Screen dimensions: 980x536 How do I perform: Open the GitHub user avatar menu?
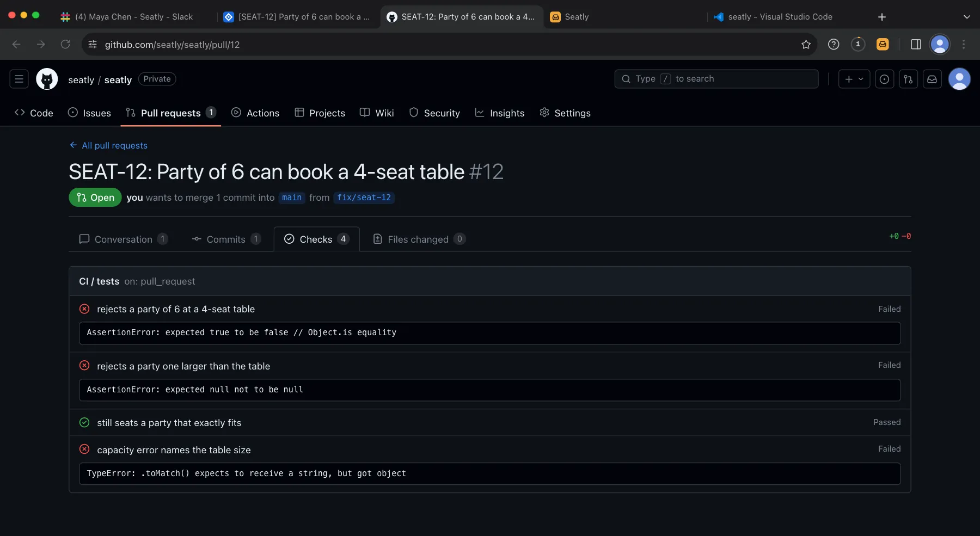tap(959, 79)
